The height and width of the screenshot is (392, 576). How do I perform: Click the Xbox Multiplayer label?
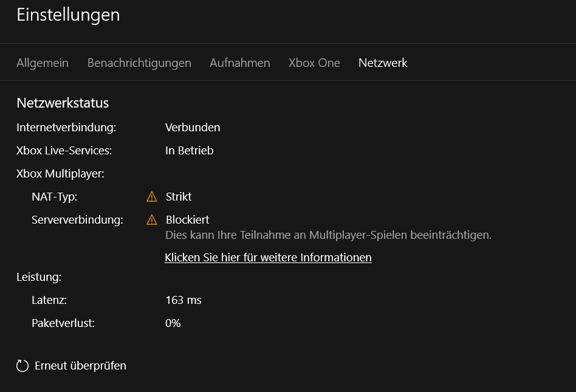tap(61, 174)
